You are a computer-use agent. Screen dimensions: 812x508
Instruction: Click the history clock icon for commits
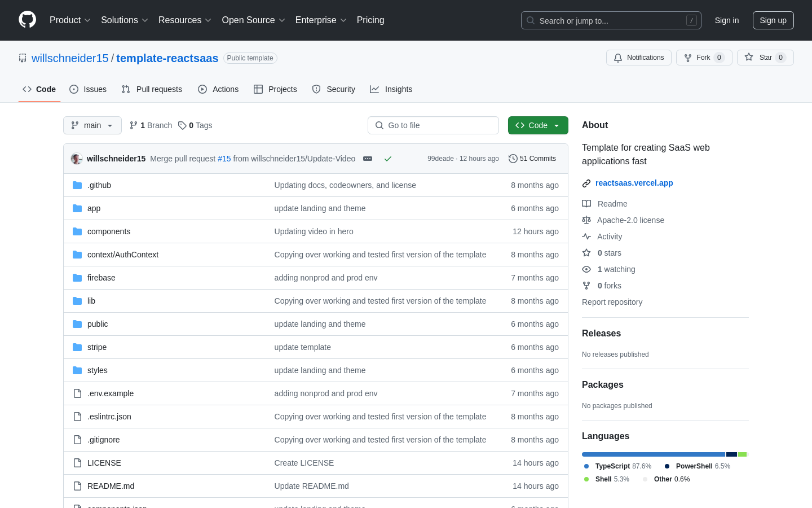click(513, 159)
